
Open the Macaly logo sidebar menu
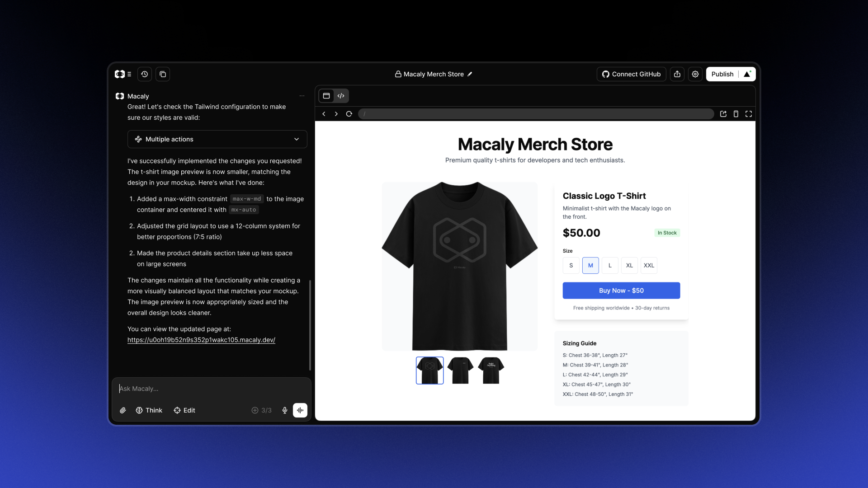coord(123,74)
